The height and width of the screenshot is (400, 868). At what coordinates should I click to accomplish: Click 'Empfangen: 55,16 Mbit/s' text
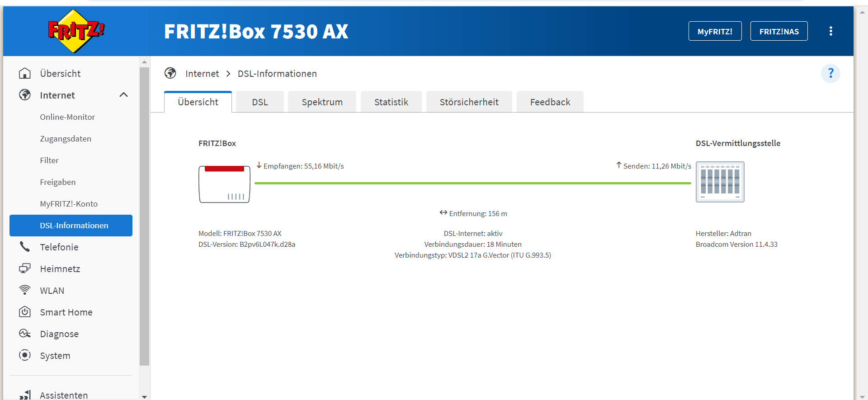304,166
